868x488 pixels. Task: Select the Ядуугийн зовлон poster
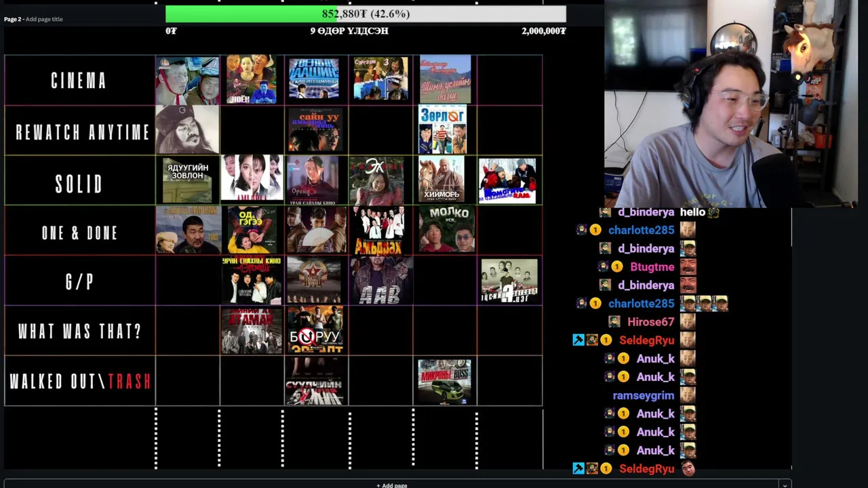click(x=187, y=180)
